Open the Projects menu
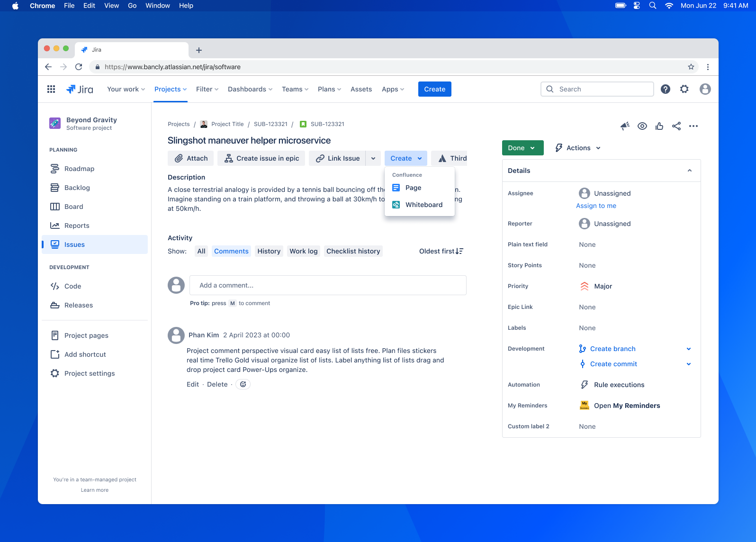 pos(171,89)
